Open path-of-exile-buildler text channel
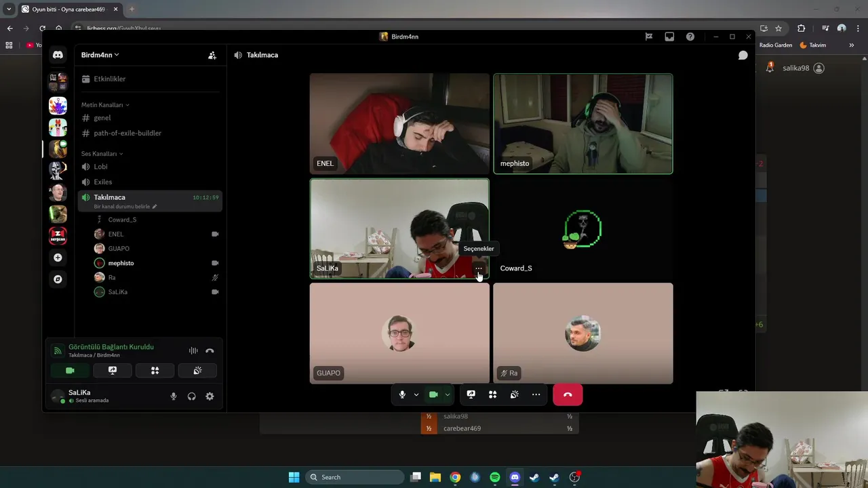Image resolution: width=868 pixels, height=488 pixels. click(x=150, y=133)
